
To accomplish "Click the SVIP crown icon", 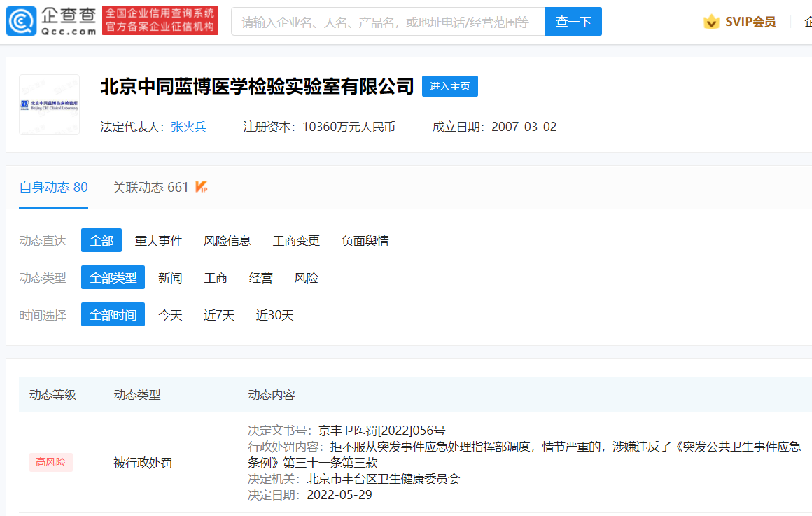I will click(711, 21).
